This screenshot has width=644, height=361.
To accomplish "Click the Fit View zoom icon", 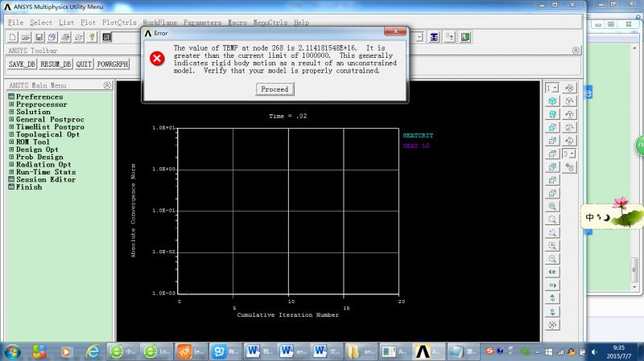I will [x=552, y=206].
